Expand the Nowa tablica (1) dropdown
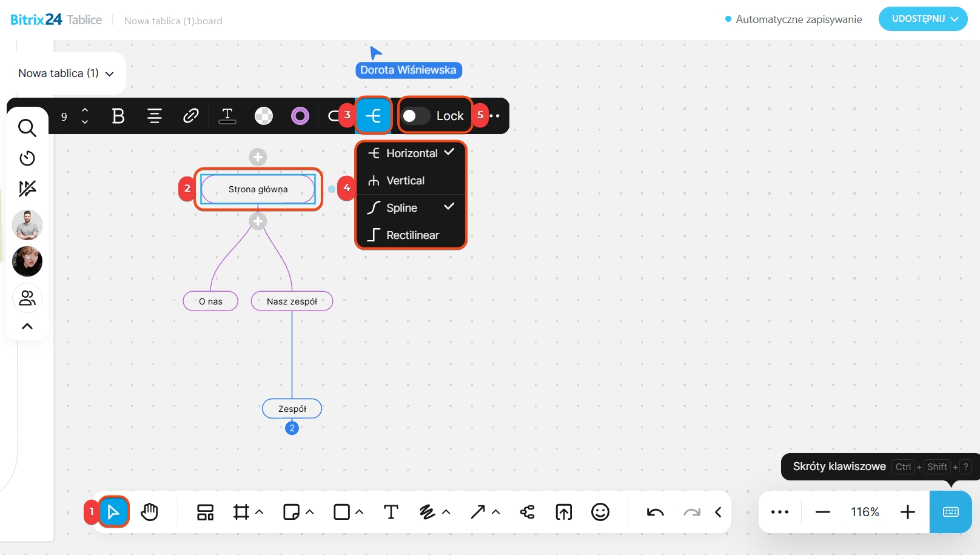 click(x=66, y=73)
